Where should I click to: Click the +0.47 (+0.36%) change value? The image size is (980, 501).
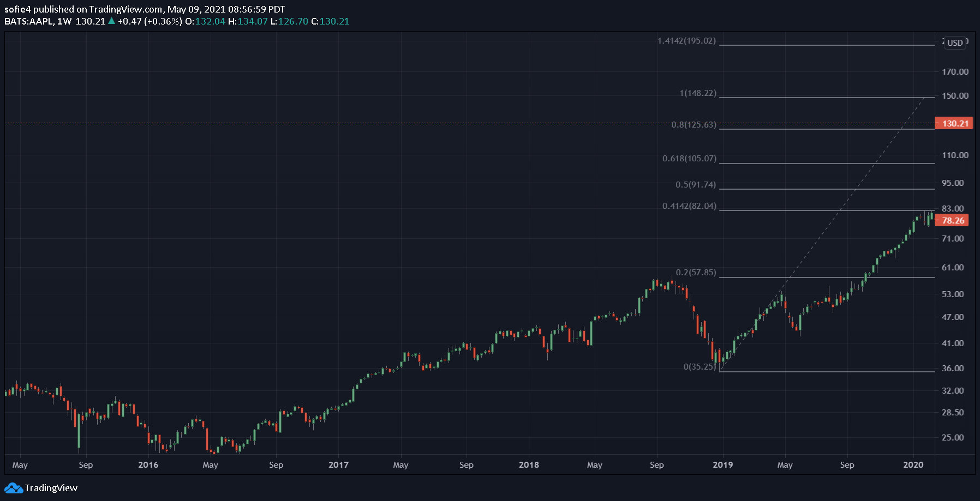click(150, 21)
